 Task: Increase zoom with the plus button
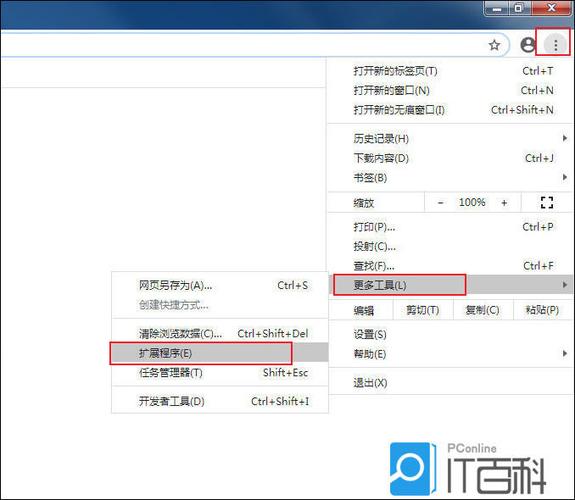pyautogui.click(x=504, y=202)
